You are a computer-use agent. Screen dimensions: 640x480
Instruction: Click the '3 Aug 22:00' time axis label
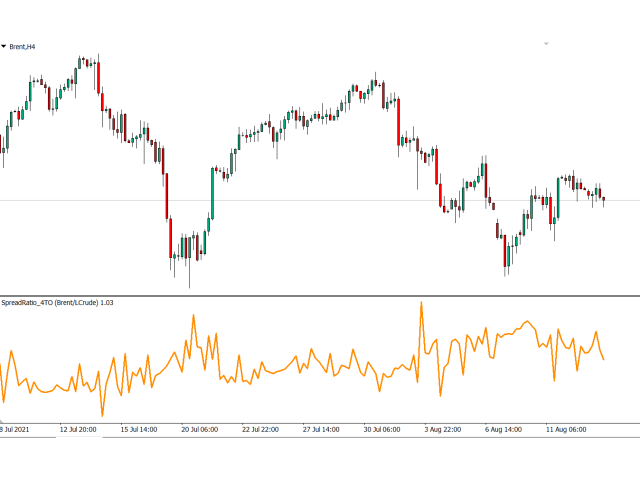point(443,430)
